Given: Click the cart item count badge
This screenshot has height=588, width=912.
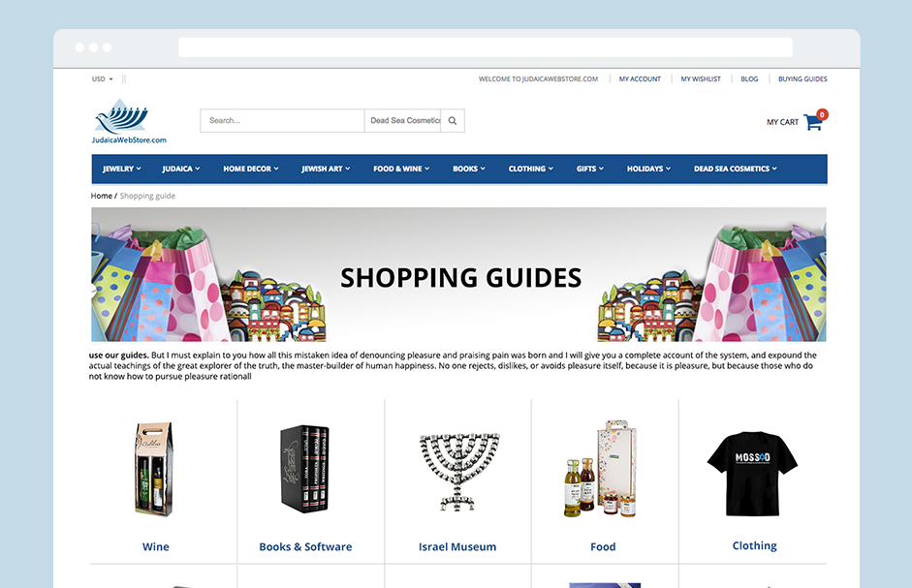Looking at the screenshot, I should click(x=822, y=114).
